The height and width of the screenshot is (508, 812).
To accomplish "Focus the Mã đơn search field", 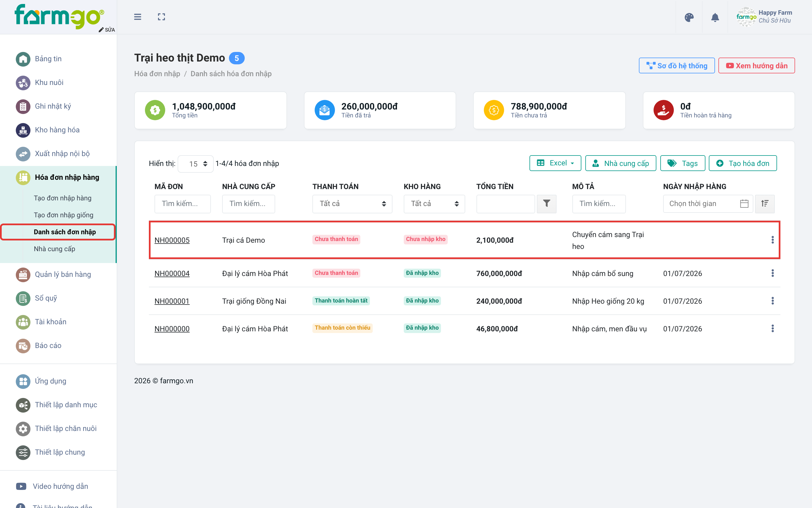I will (x=182, y=203).
